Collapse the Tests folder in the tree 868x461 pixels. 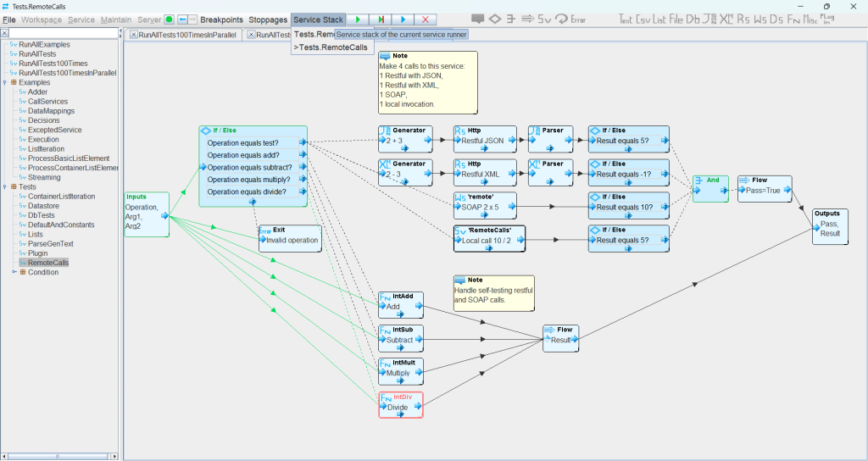click(x=5, y=187)
